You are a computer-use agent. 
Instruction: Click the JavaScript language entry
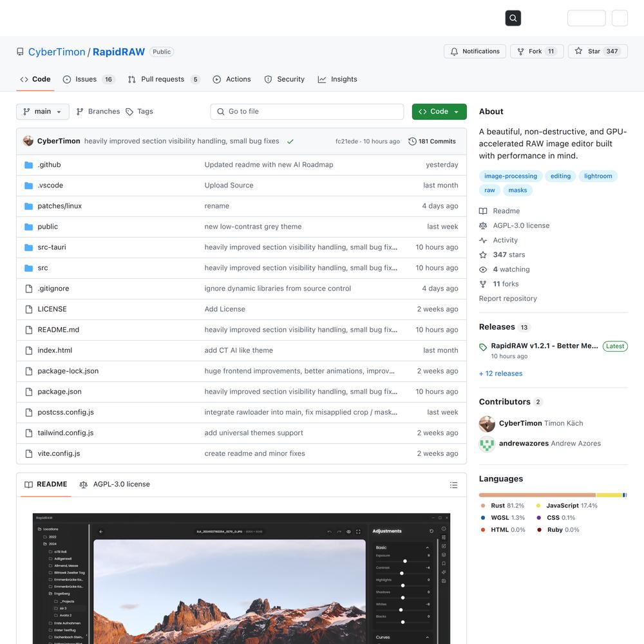click(567, 506)
